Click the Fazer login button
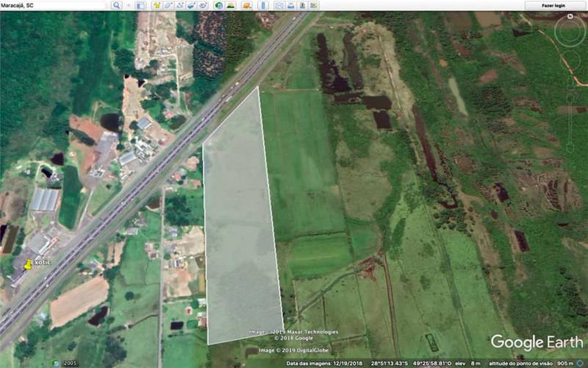Viewport: 588px width, 368px height. [553, 5]
